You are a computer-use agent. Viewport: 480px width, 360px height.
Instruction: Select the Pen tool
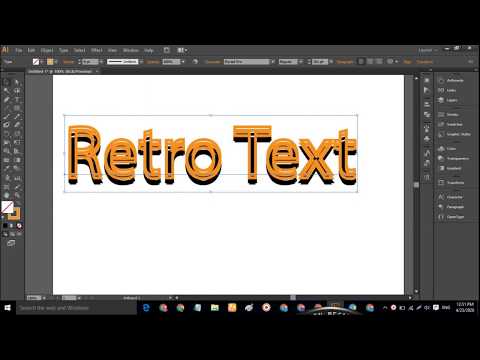click(x=7, y=99)
